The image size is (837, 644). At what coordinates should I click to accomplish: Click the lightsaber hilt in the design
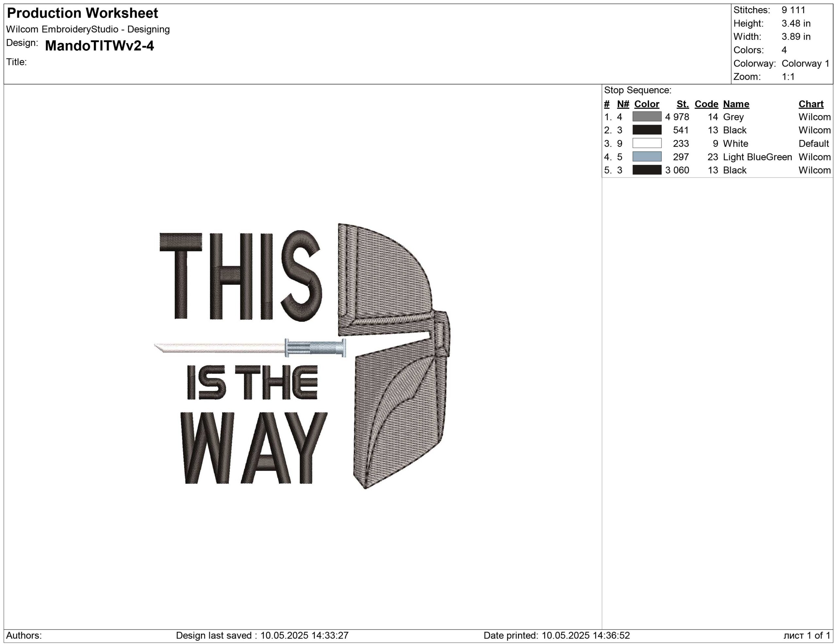coord(315,348)
